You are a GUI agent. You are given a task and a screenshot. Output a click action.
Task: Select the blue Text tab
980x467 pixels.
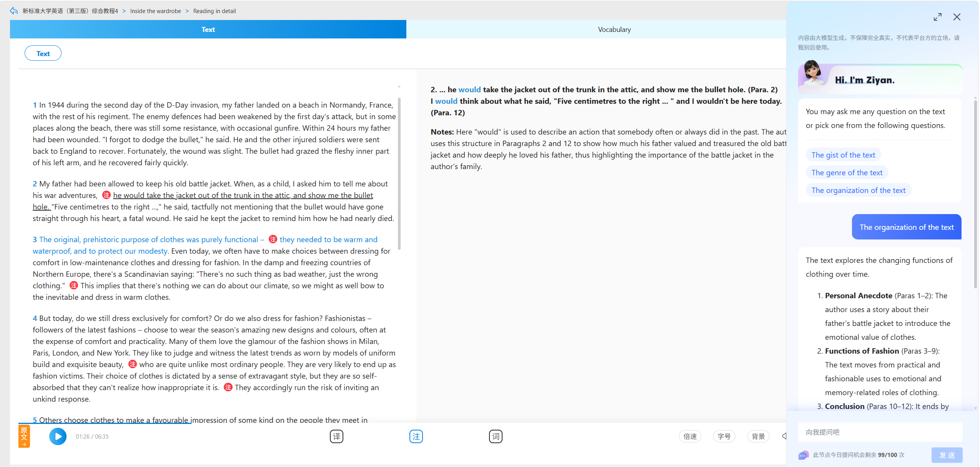pyautogui.click(x=208, y=29)
